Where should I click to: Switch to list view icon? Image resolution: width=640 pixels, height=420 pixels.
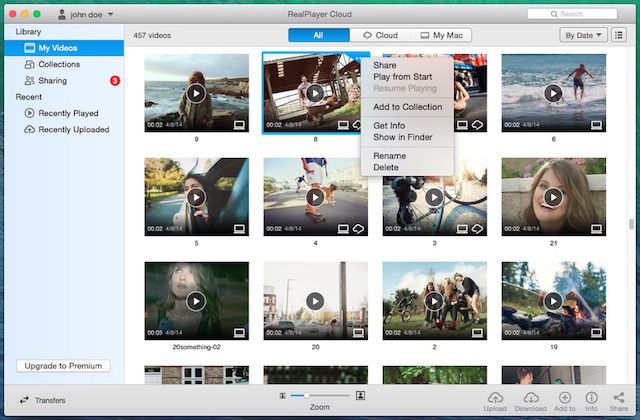[619, 35]
